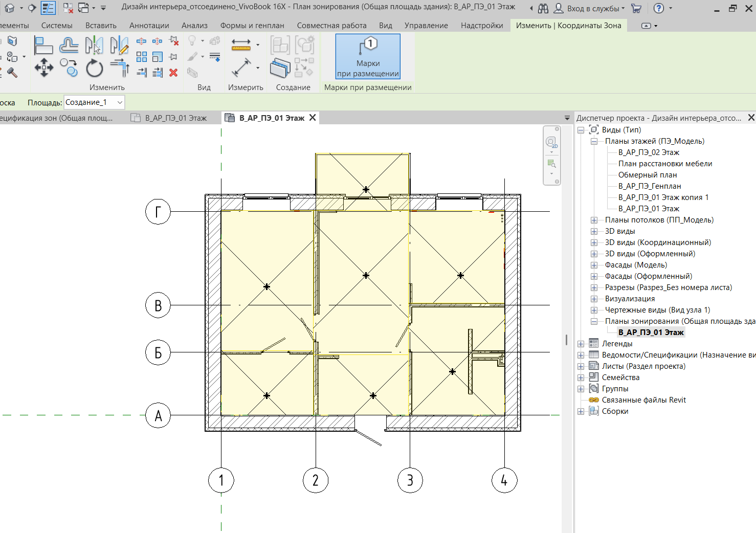The image size is (756, 533).
Task: Open the binoculars search icon
Action: [x=543, y=8]
